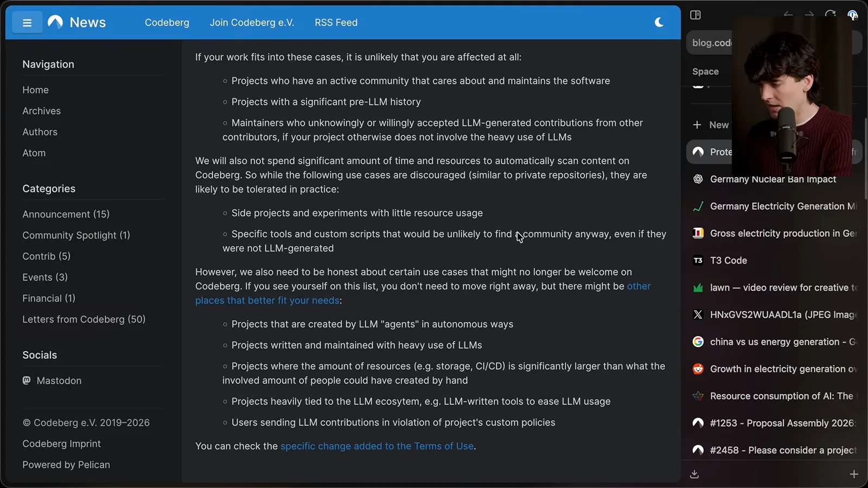Open Resource consumption of AI tab
This screenshot has height=488, width=868.
click(773, 396)
